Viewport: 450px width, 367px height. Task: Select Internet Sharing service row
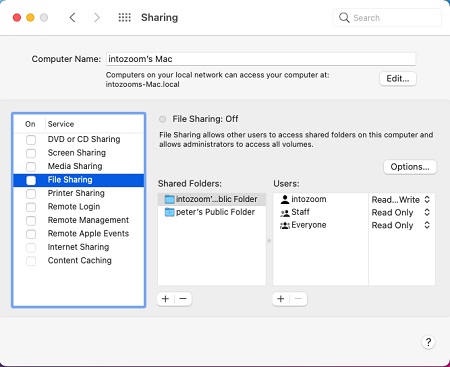(79, 247)
